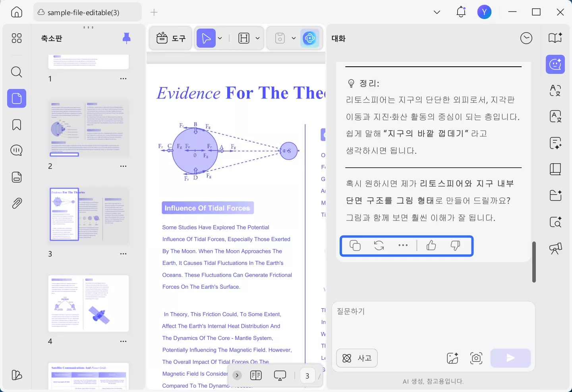This screenshot has width=572, height=392.
Task: Select page 4 thumbnail
Action: click(x=89, y=303)
